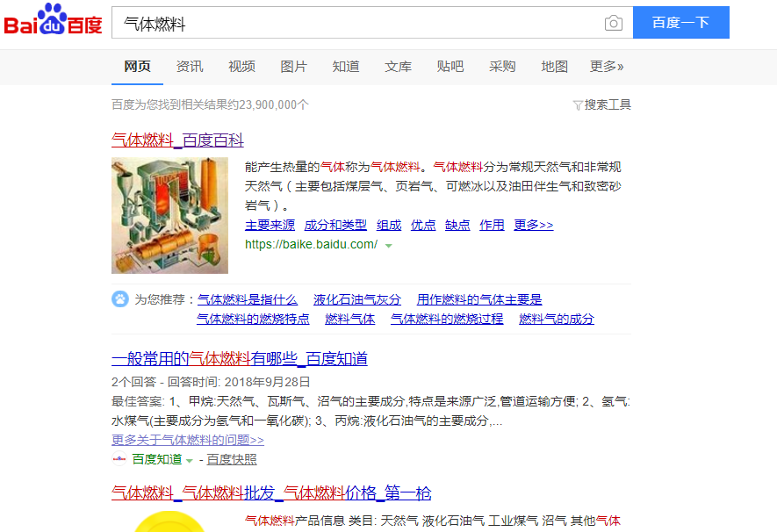Open 气体燃料批发_价格_第一枪 result title

[271, 493]
